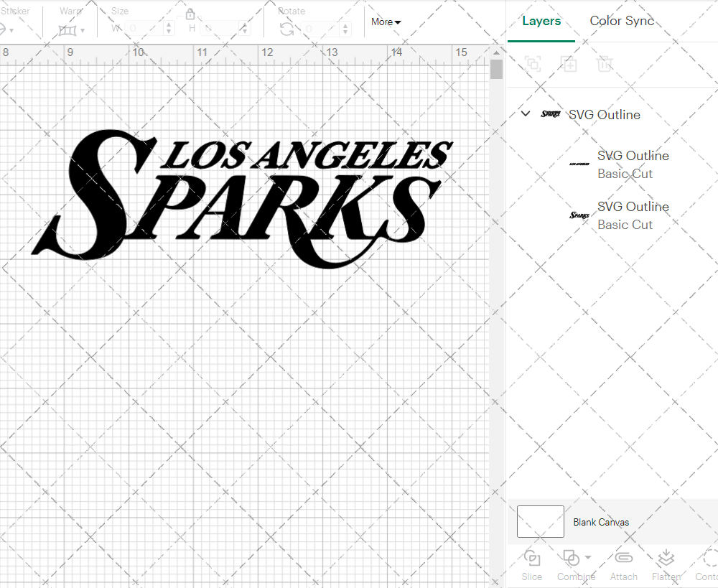
Task: Toggle the size lock proportions icon
Action: coord(190,14)
